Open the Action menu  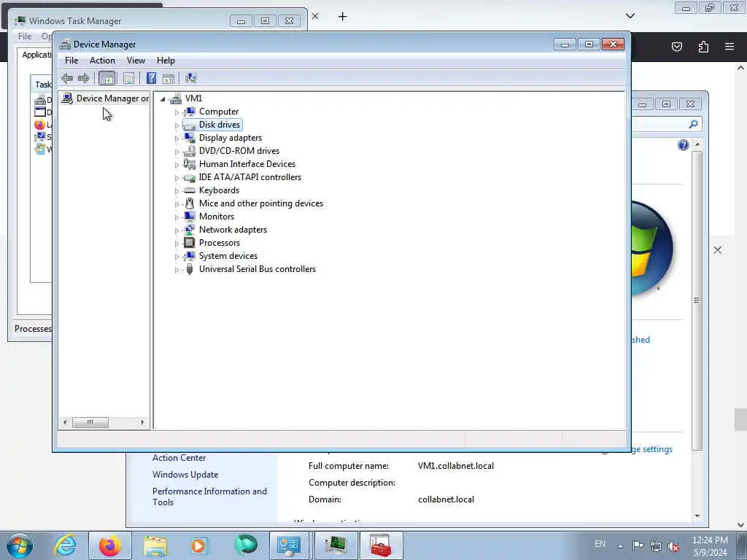click(102, 61)
